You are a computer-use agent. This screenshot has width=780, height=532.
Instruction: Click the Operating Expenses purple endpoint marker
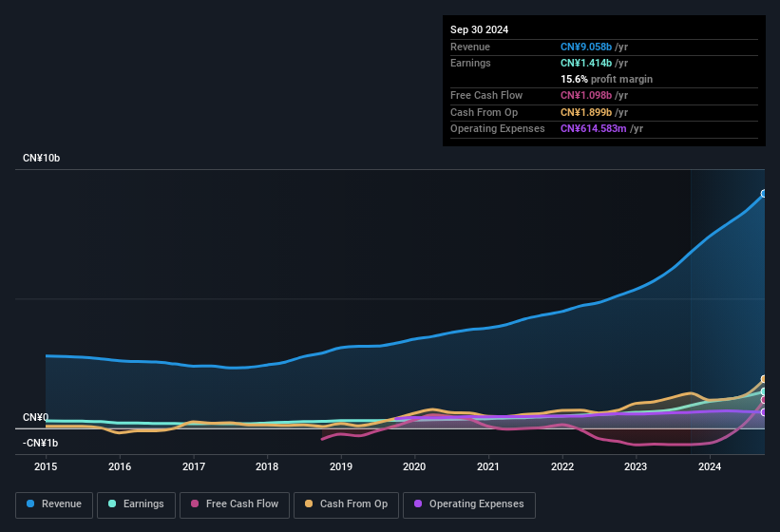click(764, 412)
